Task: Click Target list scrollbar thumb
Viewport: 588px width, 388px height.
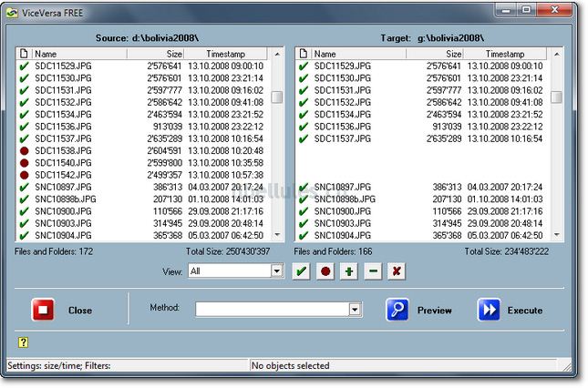Action: (x=557, y=97)
